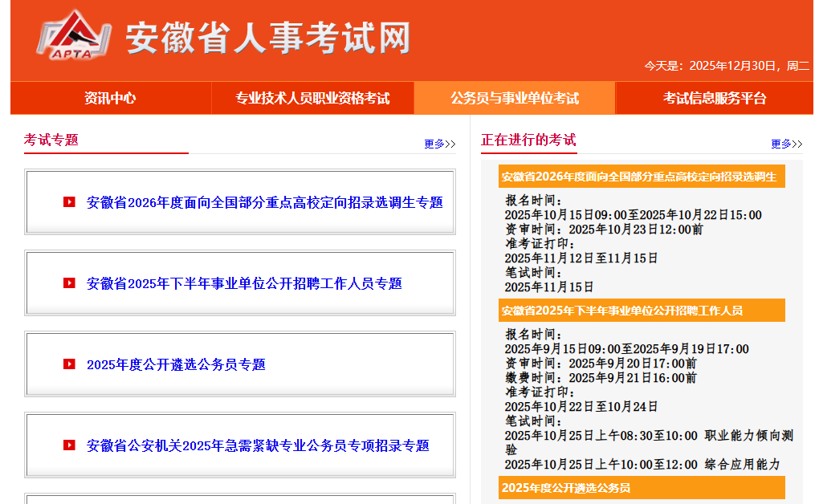819x504 pixels.
Task: Open 安徽省公安机关2025年急需紧缺专业公务员专项招录专题 link
Action: 258,445
